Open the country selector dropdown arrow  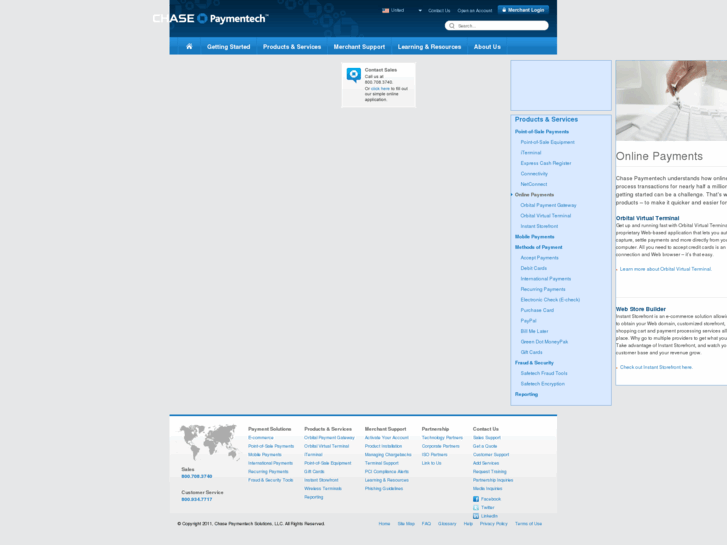(x=420, y=10)
